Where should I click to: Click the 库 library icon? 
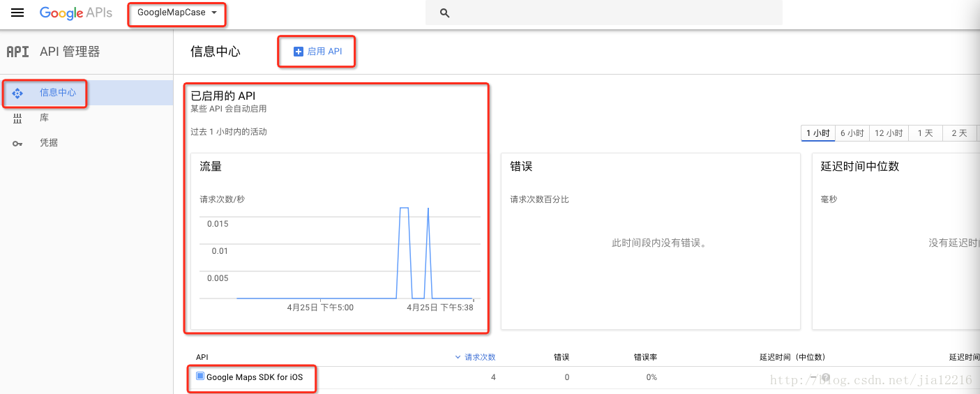pyautogui.click(x=17, y=119)
